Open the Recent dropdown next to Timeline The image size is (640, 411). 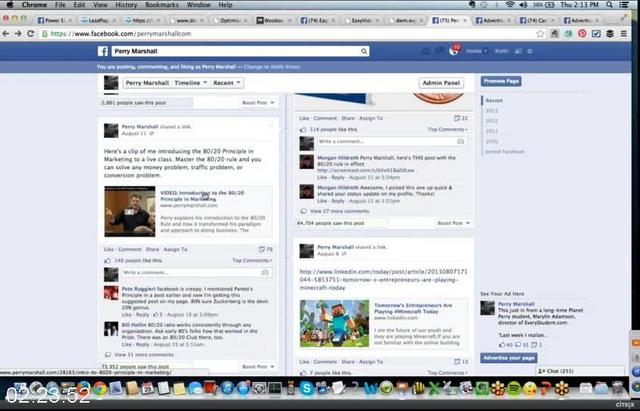tap(227, 83)
